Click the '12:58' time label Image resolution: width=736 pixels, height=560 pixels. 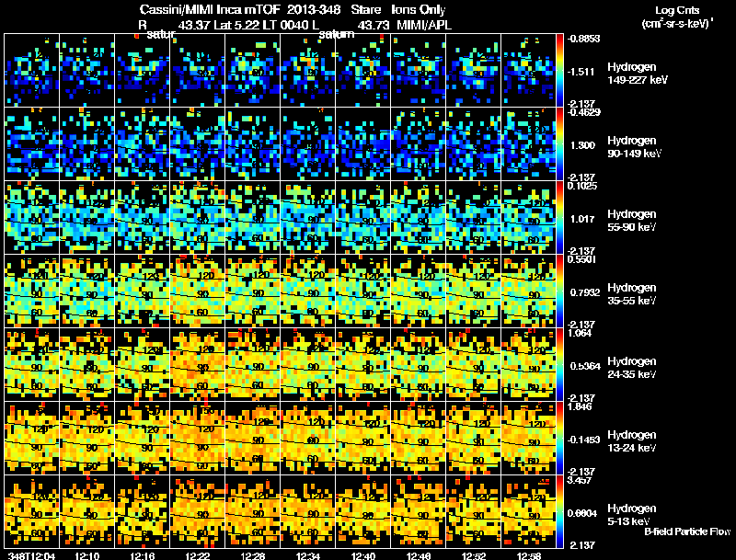click(529, 556)
